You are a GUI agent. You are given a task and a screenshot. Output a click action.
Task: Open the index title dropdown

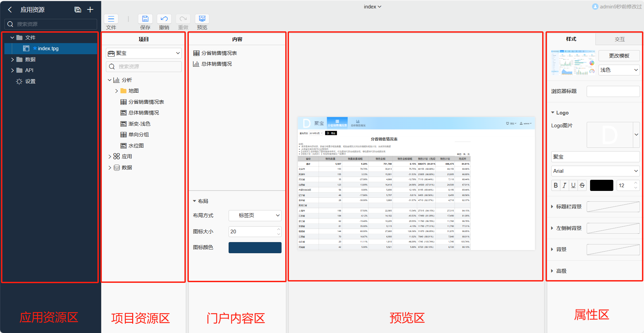click(x=372, y=7)
